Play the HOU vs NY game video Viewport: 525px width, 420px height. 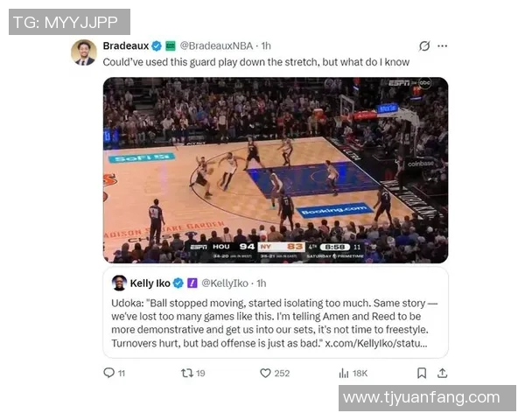276,170
